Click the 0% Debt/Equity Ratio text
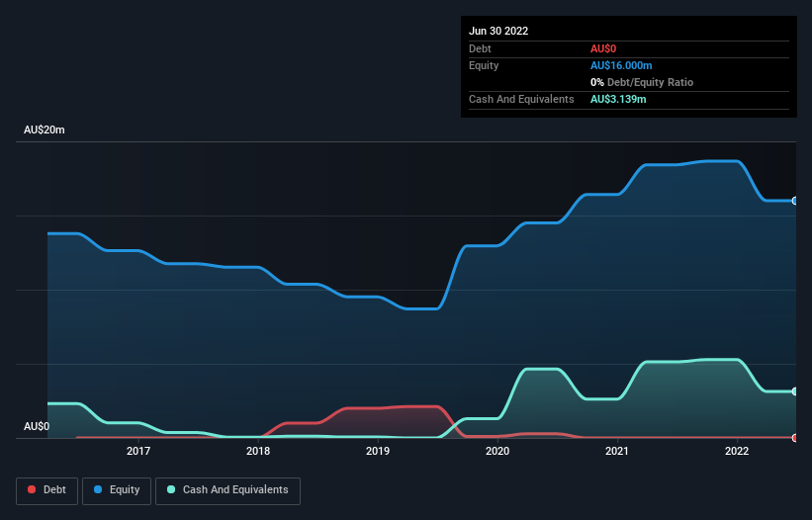Screen dimensions: 812x520 [642, 82]
